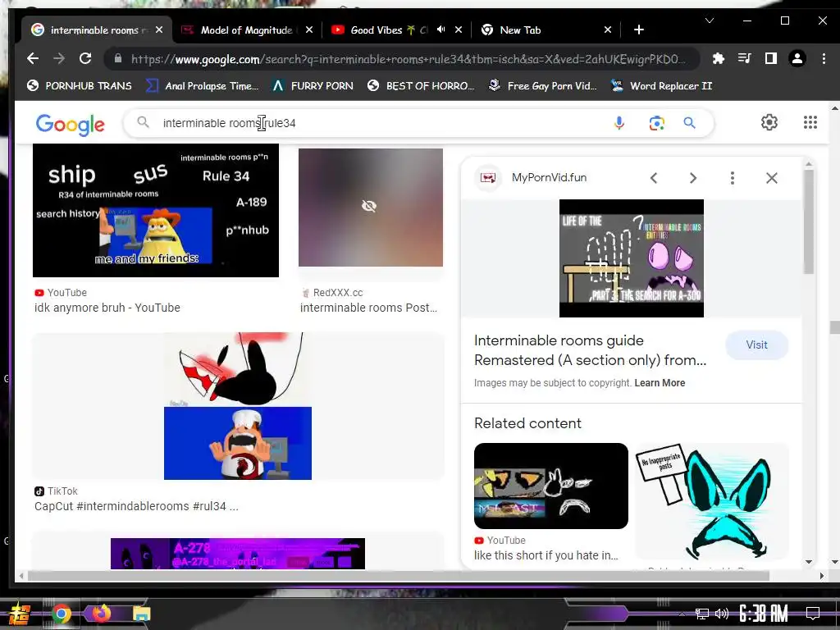
Task: Open the A-278 purple thumbnail
Action: (x=237, y=554)
